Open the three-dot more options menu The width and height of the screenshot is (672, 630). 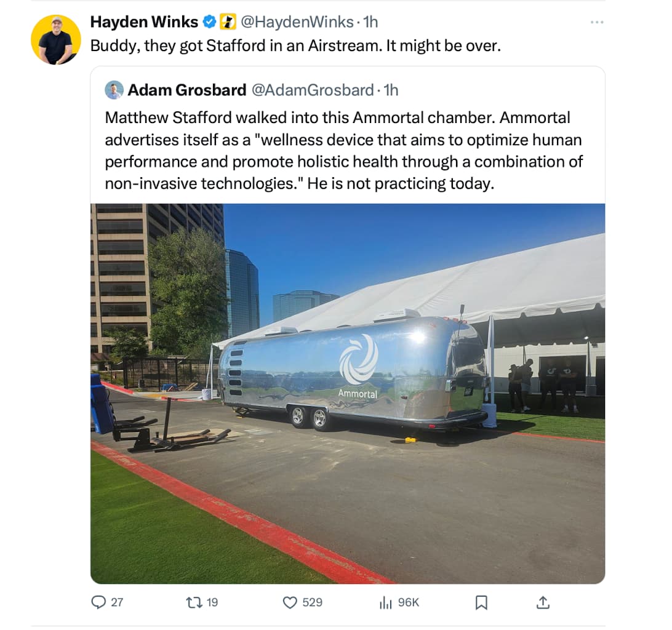596,22
